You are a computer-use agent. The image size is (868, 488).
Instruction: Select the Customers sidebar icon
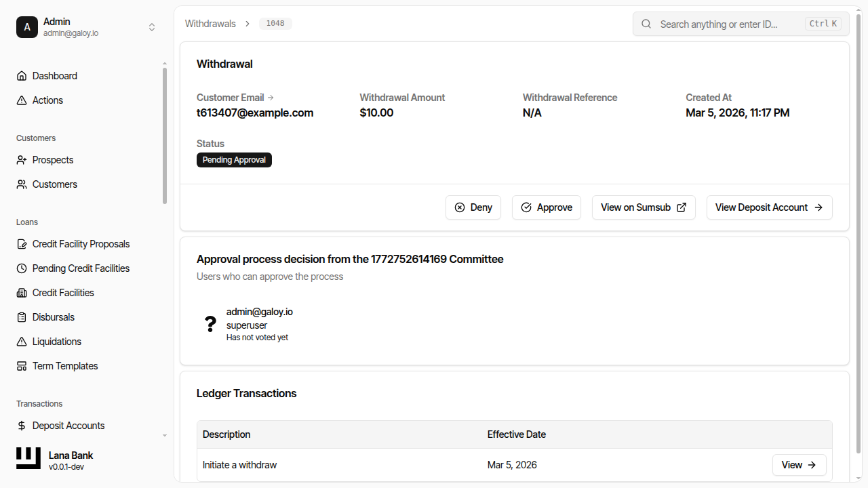(21, 184)
